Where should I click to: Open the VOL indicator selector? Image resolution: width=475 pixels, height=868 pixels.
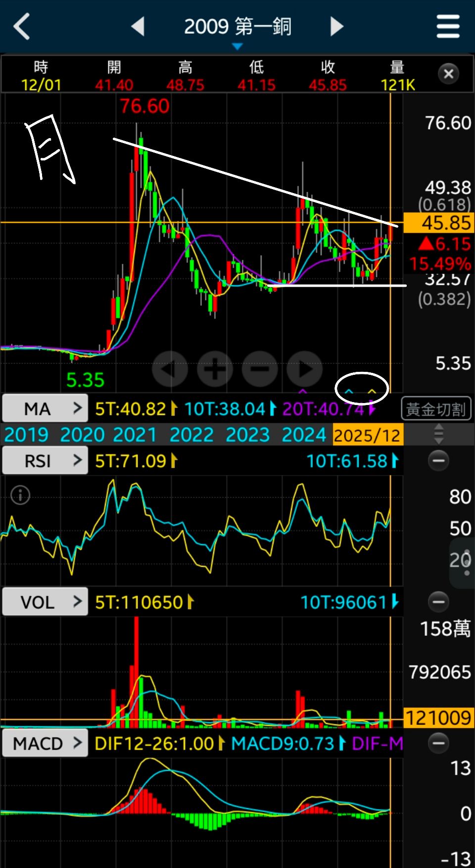pyautogui.click(x=45, y=602)
